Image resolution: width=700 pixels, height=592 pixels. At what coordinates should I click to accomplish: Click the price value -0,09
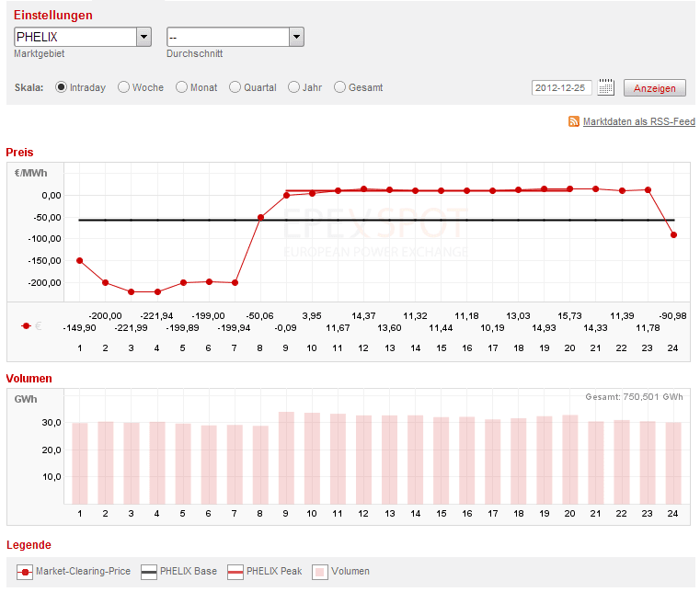coord(285,328)
